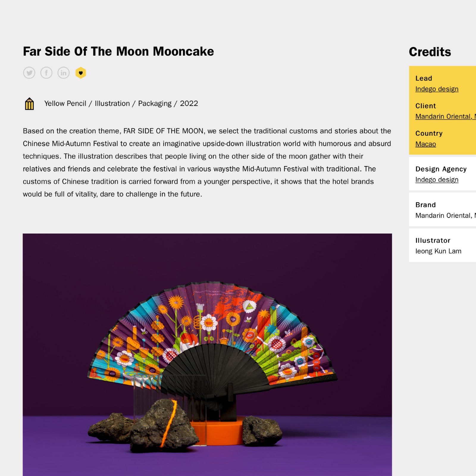This screenshot has height=476, width=476.
Task: Click the Lead credit label
Action: [x=424, y=78]
